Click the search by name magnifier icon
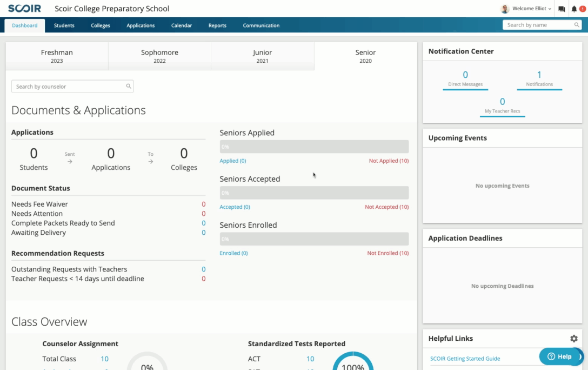Image resolution: width=588 pixels, height=370 pixels. tap(576, 25)
